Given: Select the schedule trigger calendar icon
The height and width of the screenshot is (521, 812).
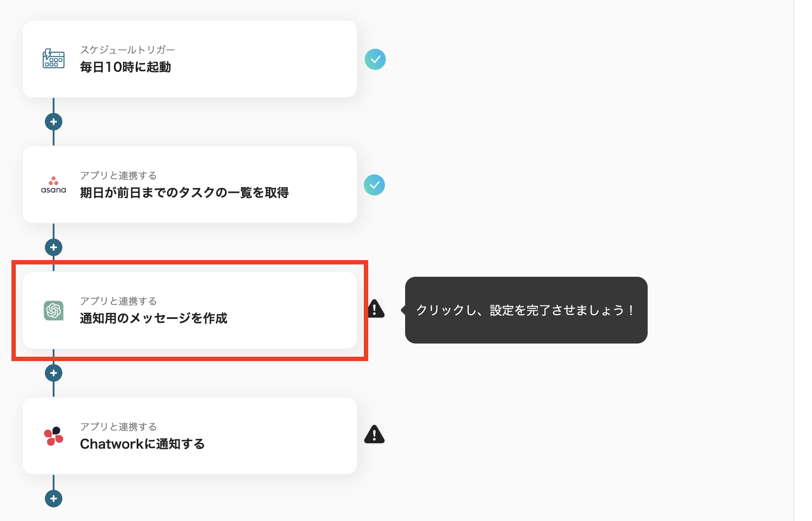Looking at the screenshot, I should pos(53,59).
